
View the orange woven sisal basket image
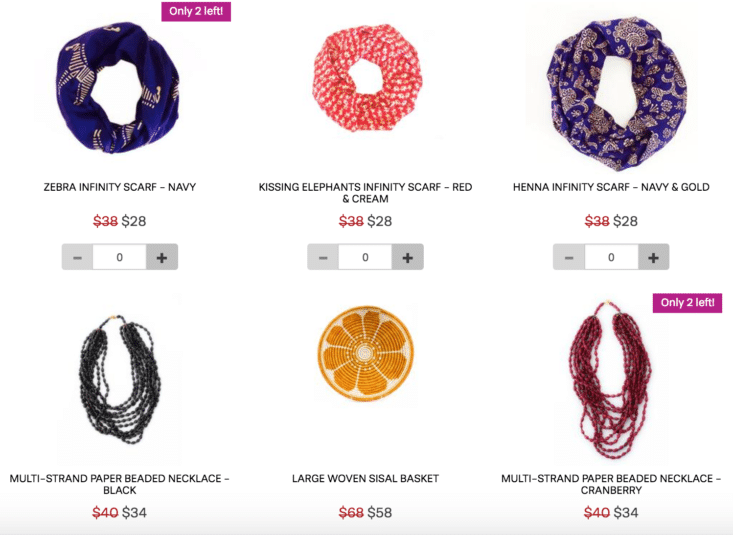coord(366,354)
